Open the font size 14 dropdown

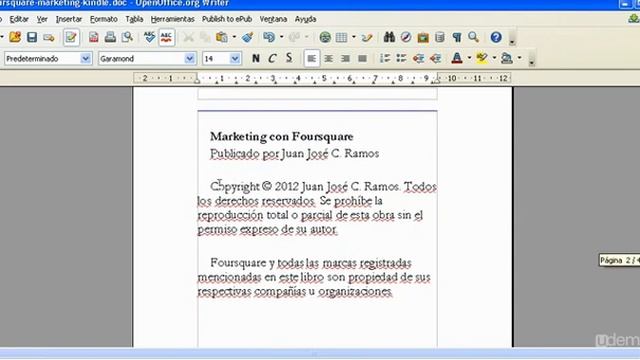[235, 58]
